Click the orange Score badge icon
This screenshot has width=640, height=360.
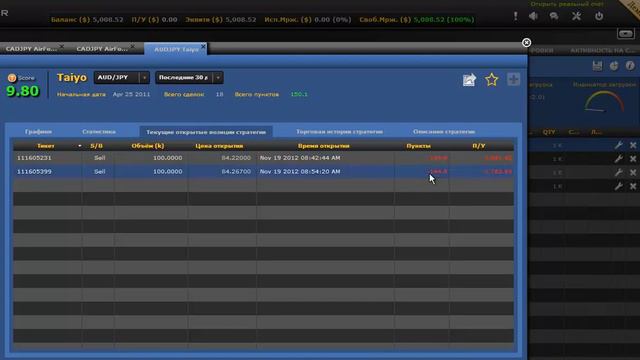click(12, 78)
